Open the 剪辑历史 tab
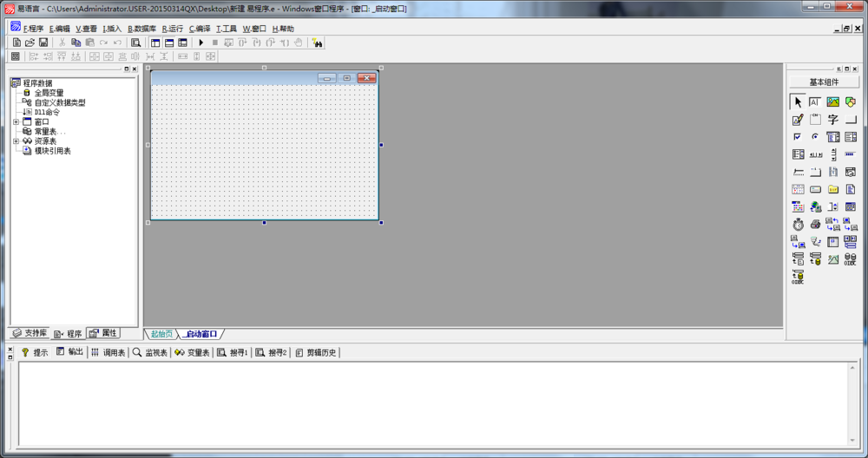The height and width of the screenshot is (458, 868). [316, 352]
